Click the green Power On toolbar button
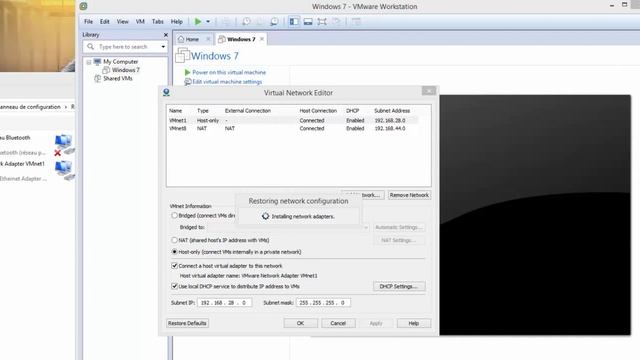The width and height of the screenshot is (640, 360). [198, 21]
